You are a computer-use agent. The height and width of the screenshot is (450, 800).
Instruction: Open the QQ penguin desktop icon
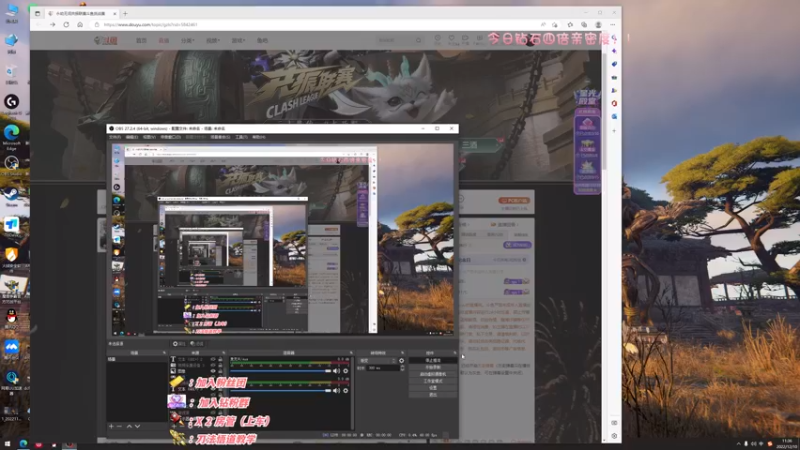tap(11, 316)
